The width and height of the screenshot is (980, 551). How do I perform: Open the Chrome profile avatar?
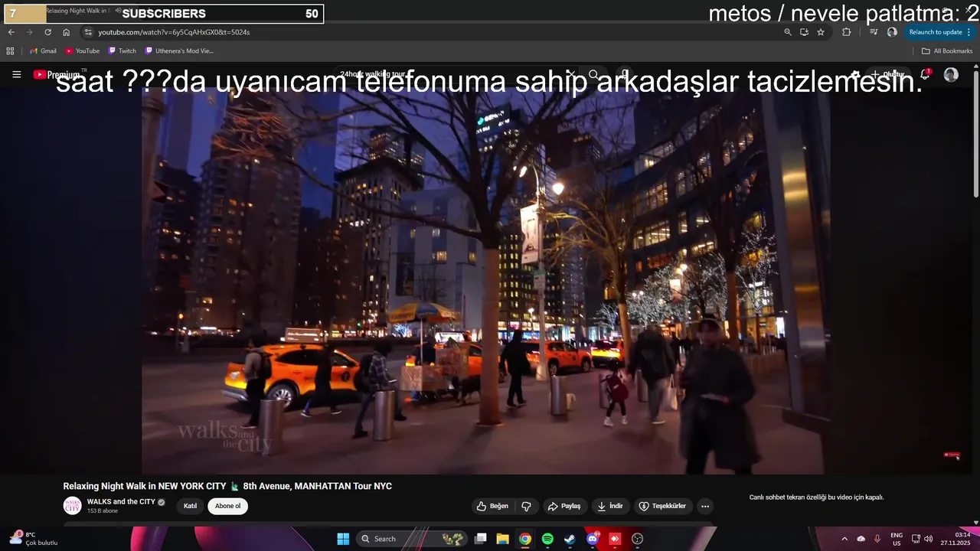[x=892, y=32]
